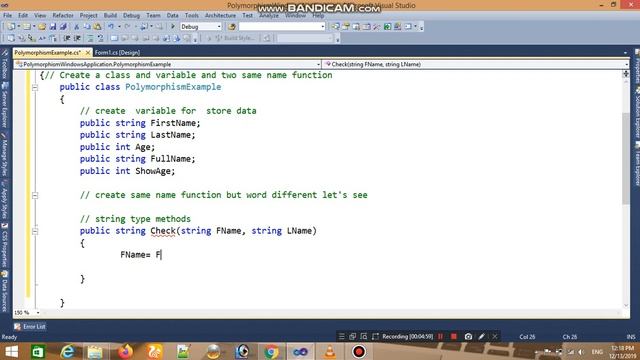Click the Open File folder toolbar icon
The width and height of the screenshot is (640, 360).
[x=42, y=27]
